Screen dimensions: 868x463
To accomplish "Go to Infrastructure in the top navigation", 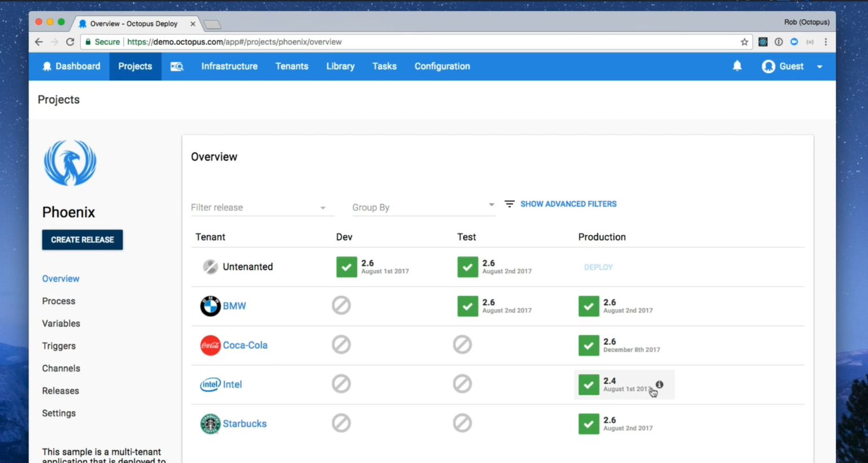I will [x=229, y=66].
